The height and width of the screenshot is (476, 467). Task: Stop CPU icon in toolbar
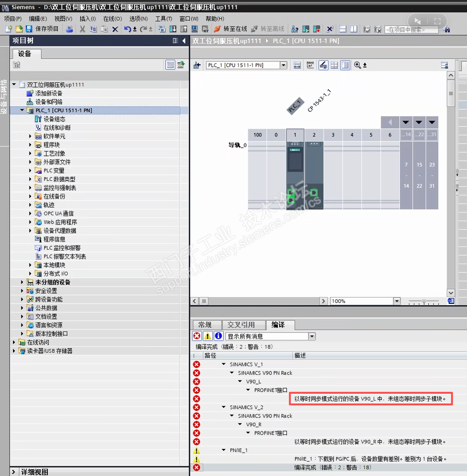pyautogui.click(x=316, y=29)
